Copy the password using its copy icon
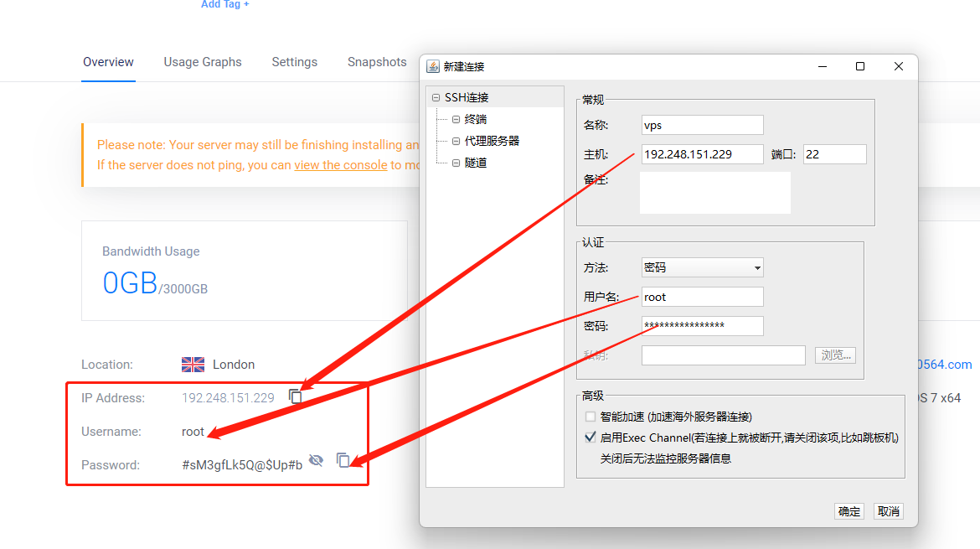 click(x=343, y=460)
